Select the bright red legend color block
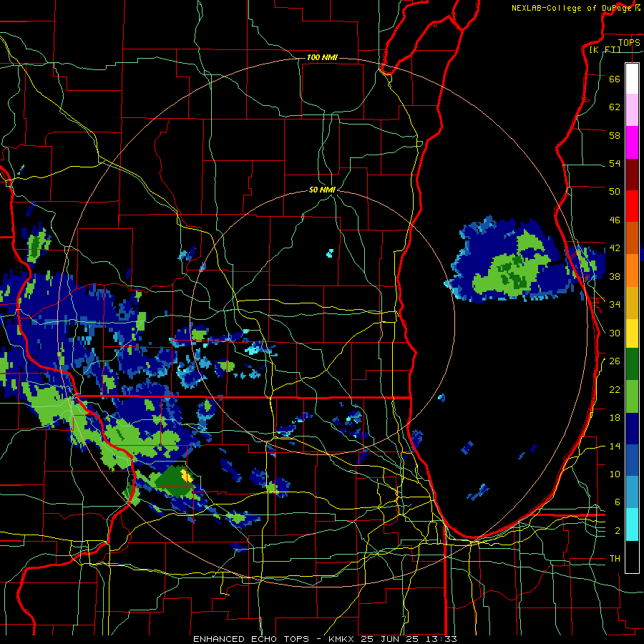Viewport: 644px width, 644px height. [x=632, y=206]
